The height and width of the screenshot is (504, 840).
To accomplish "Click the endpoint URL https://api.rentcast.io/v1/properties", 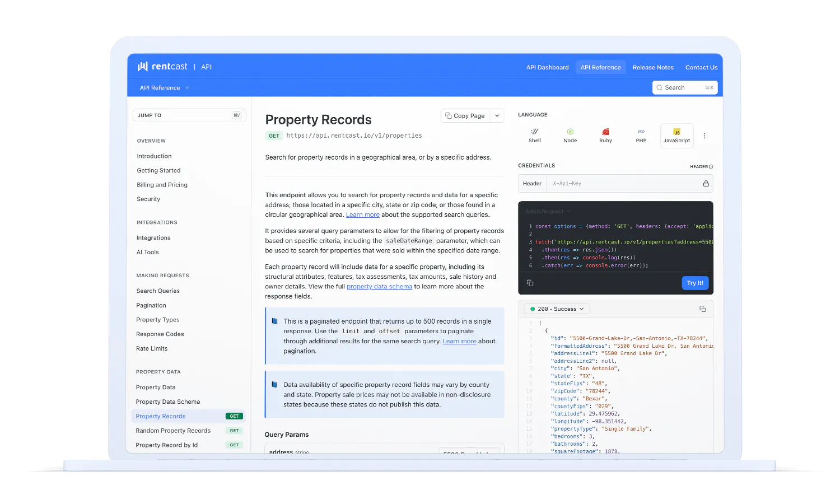I will [354, 136].
